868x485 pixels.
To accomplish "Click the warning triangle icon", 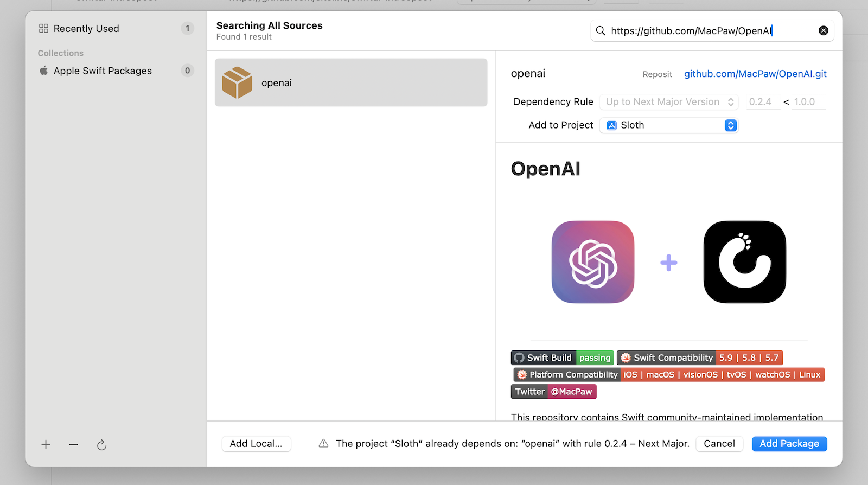I will click(x=323, y=444).
